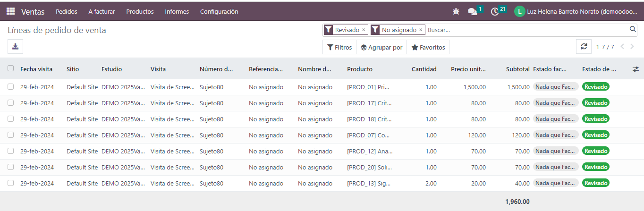The height and width of the screenshot is (211, 644).
Task: Select the checkbox for PROD_13 row
Action: click(10, 183)
